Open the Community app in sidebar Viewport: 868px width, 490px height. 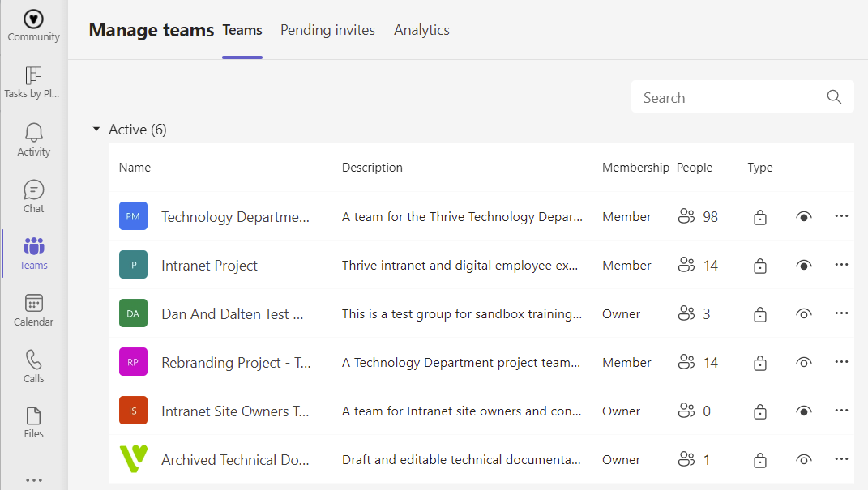tap(33, 25)
